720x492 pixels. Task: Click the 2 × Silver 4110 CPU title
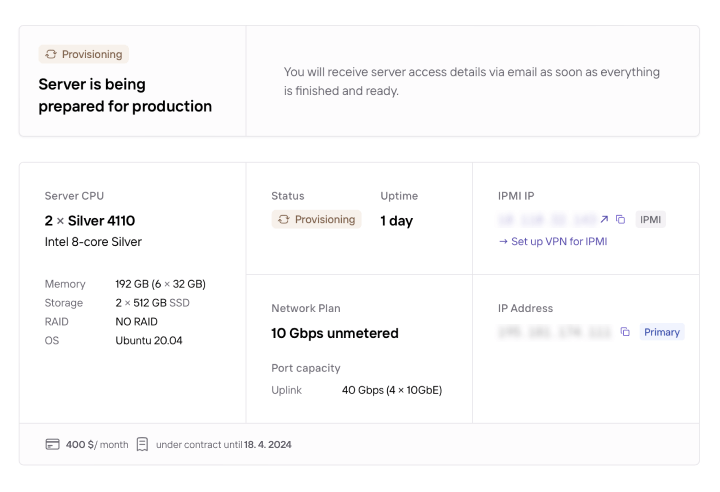(90, 220)
